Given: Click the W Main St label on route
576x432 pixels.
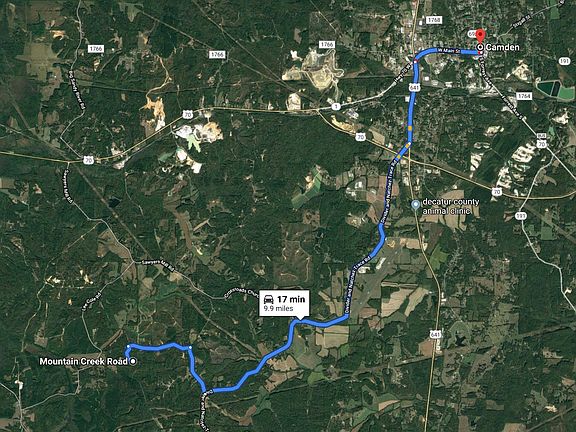Looking at the screenshot, I should tap(448, 51).
